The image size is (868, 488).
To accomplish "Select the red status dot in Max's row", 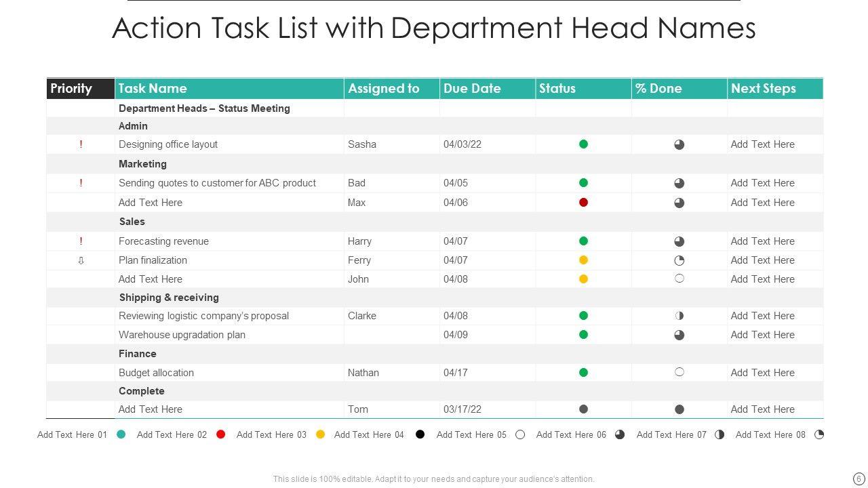I will [583, 203].
